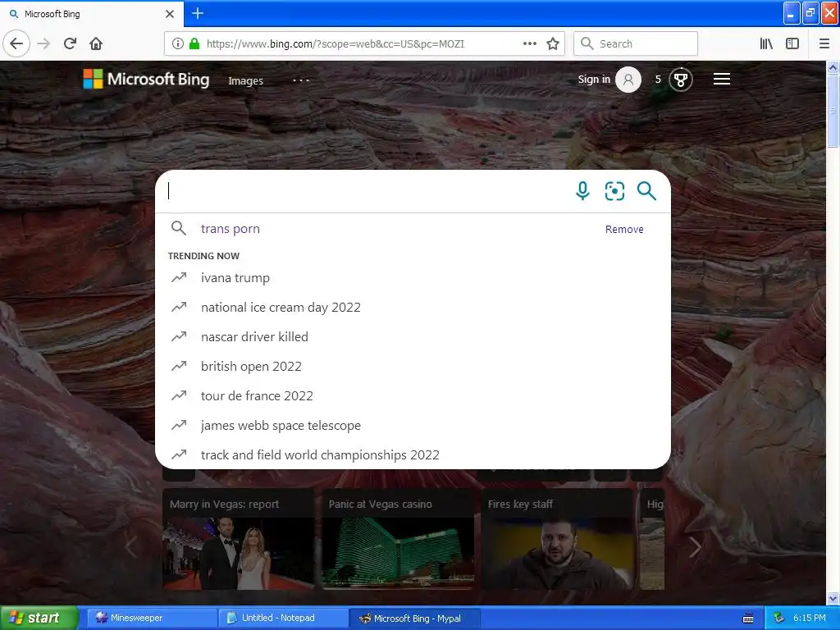
Task: Open Bing Images link
Action: pos(245,81)
